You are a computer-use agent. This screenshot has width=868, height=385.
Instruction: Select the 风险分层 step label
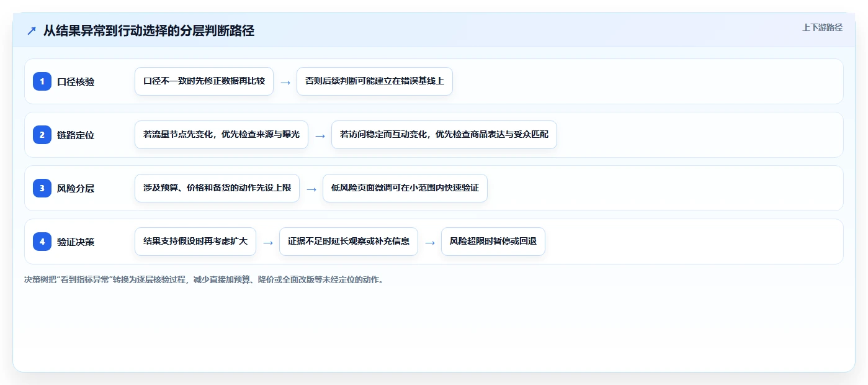[x=76, y=188]
